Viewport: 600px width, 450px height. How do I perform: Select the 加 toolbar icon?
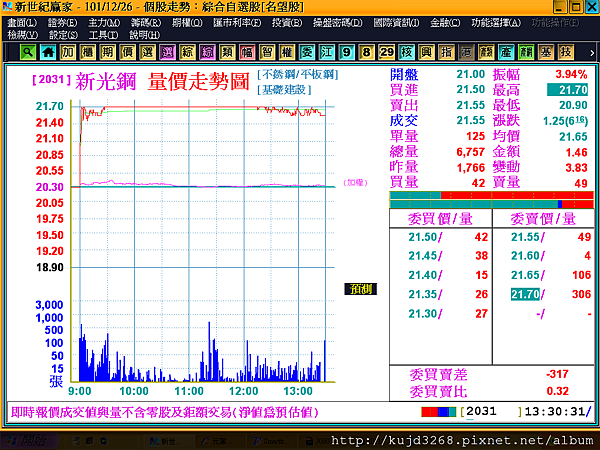[68, 52]
